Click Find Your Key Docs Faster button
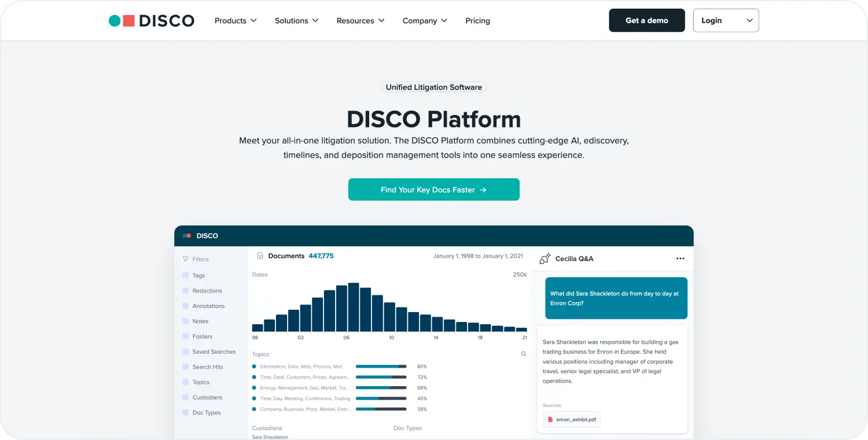This screenshot has width=868, height=440. (434, 189)
